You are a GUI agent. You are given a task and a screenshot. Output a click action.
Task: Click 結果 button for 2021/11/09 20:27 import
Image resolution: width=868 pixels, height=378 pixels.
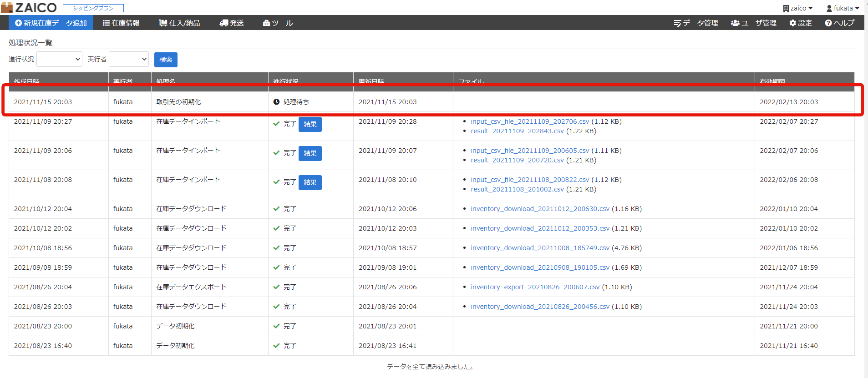(310, 124)
